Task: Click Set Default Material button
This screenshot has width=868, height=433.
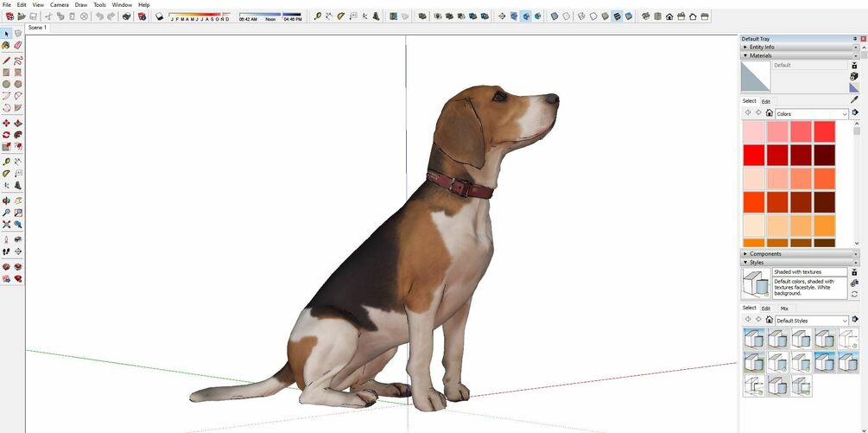Action: coord(854,87)
